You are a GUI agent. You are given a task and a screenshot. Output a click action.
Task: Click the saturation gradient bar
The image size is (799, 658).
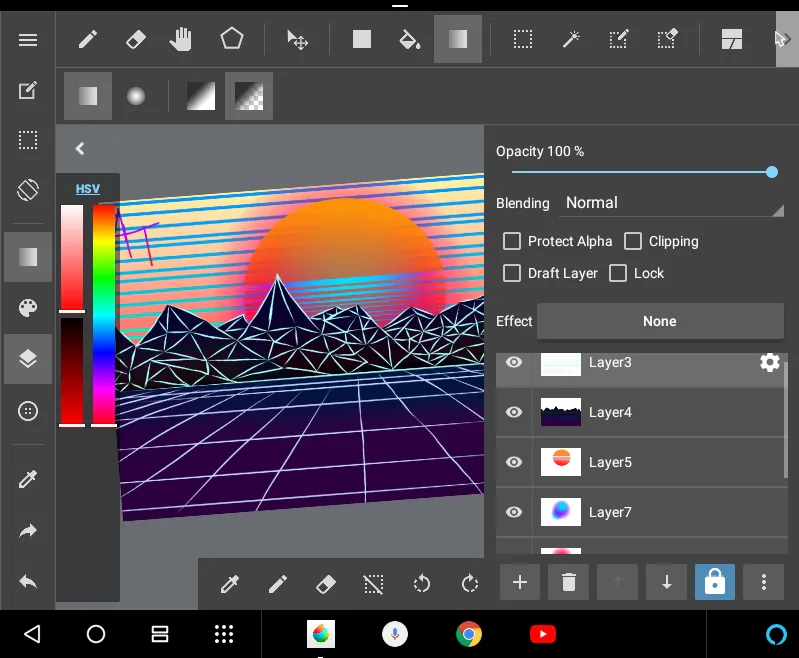point(72,258)
